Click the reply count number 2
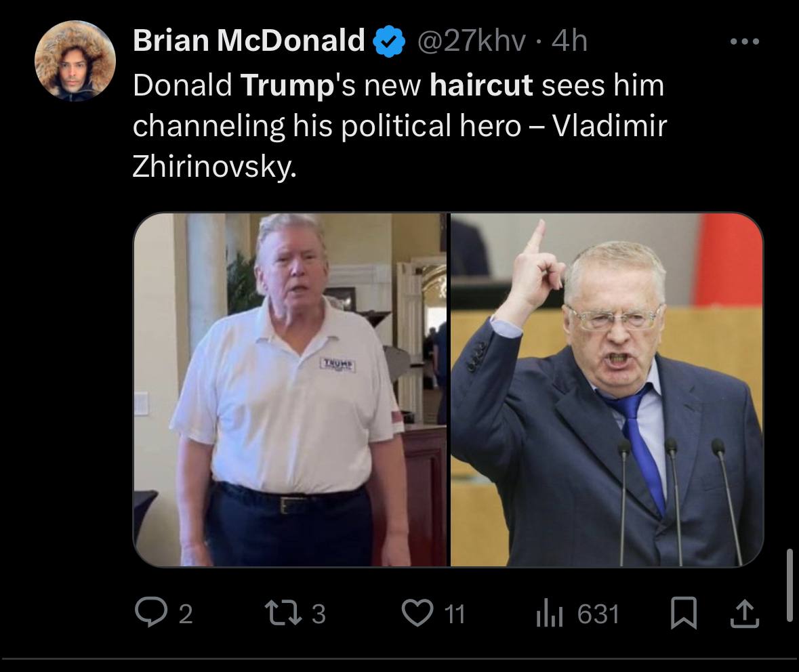The height and width of the screenshot is (672, 799). [186, 614]
